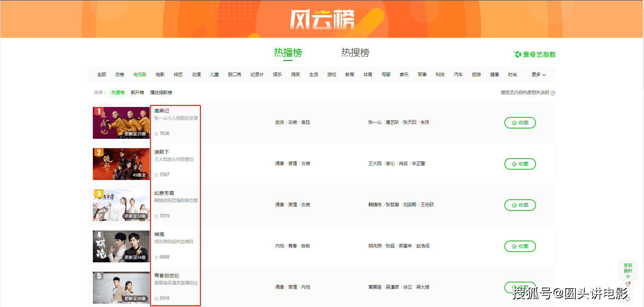Select the 汽车 category
The image size is (644, 307).
click(458, 74)
